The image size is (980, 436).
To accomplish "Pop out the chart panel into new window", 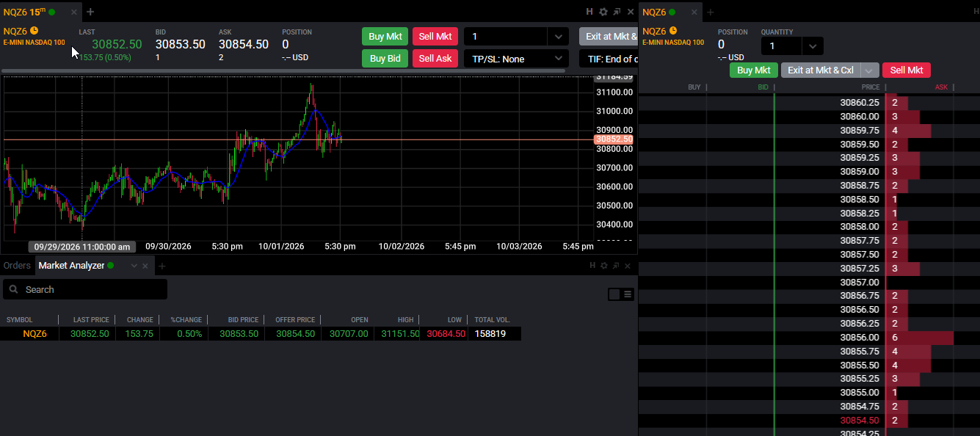I will coord(617,12).
